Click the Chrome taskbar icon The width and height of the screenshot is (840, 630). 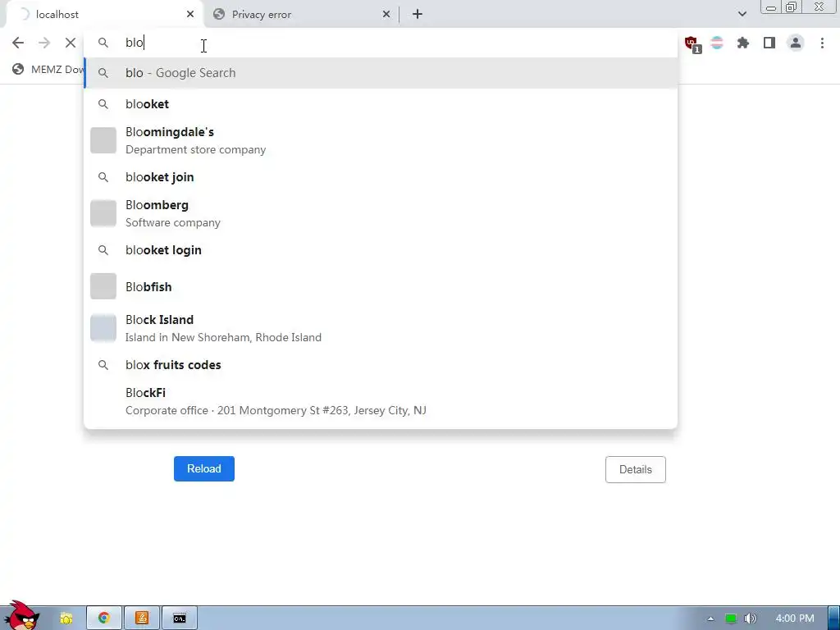(104, 618)
